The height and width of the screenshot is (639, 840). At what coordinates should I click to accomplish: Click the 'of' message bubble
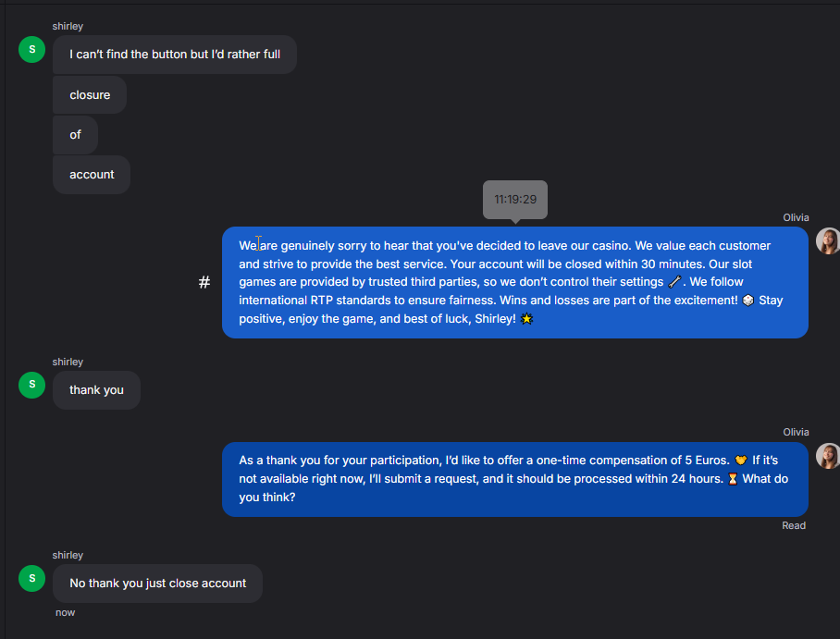75,135
